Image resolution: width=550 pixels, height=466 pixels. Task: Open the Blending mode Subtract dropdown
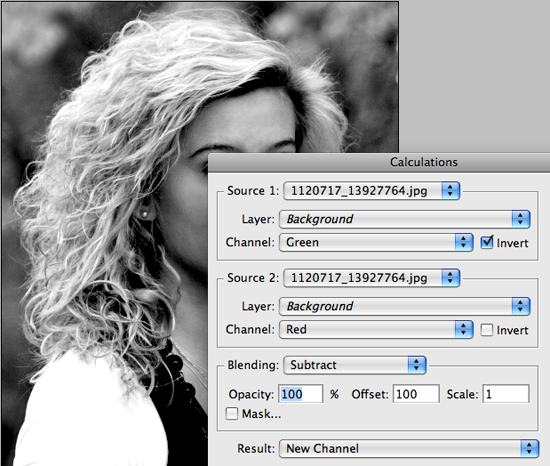355,365
